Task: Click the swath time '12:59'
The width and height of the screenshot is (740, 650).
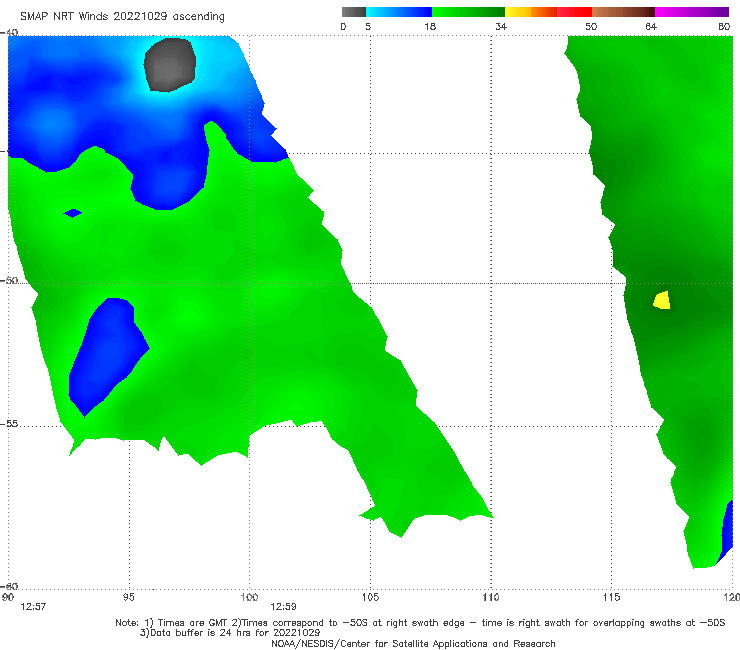Action: 283,607
